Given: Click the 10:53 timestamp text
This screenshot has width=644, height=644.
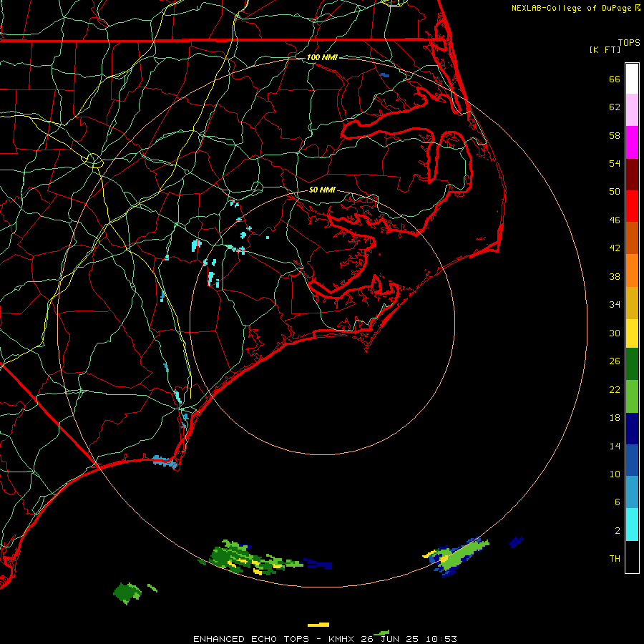Looking at the screenshot, I should pyautogui.click(x=441, y=639).
